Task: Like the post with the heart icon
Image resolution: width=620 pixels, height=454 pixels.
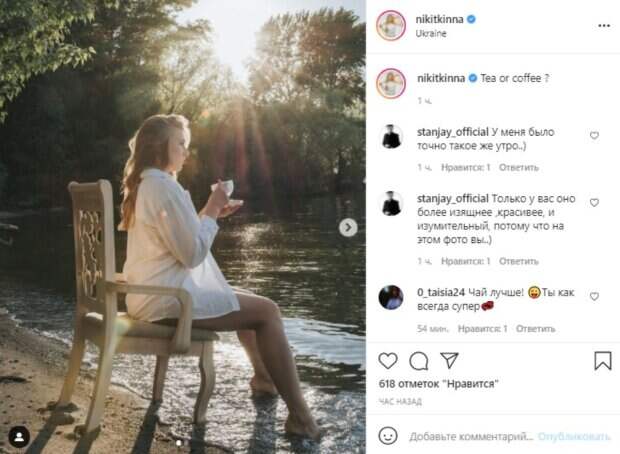Action: coord(388,361)
